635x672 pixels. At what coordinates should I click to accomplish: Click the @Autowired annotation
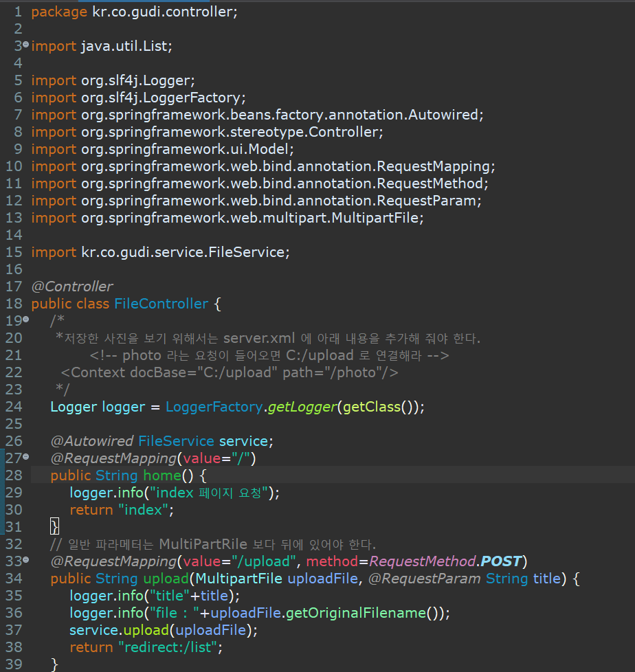(x=92, y=441)
